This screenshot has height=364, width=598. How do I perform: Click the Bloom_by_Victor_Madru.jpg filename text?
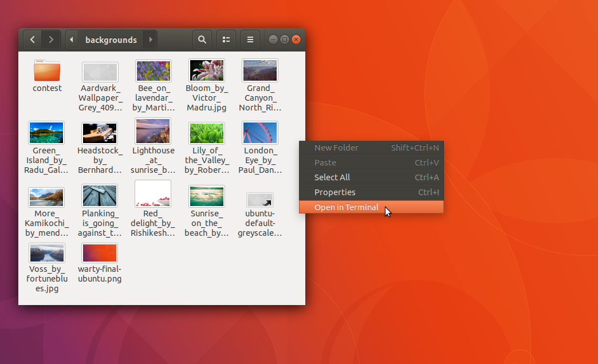coord(207,97)
